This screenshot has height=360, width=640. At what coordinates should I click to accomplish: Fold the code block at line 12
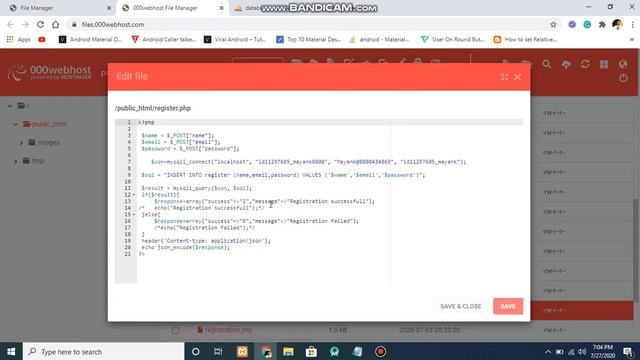point(133,195)
